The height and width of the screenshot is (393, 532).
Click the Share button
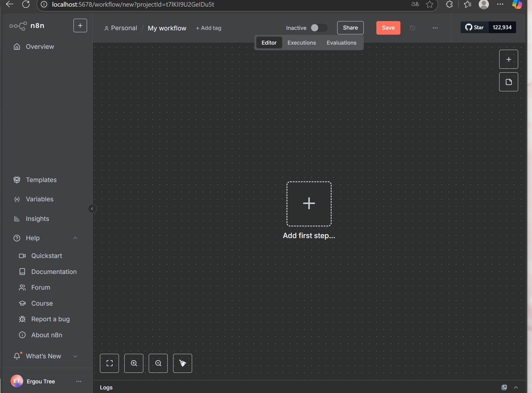pyautogui.click(x=350, y=28)
